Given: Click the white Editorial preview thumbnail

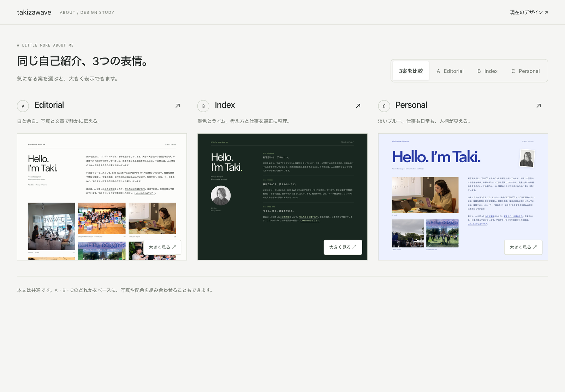Looking at the screenshot, I should (102, 197).
